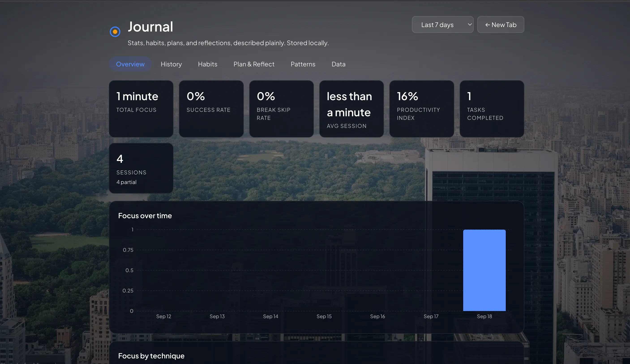Click the Sep 15 axis label
This screenshot has height=364, width=630.
pyautogui.click(x=324, y=317)
